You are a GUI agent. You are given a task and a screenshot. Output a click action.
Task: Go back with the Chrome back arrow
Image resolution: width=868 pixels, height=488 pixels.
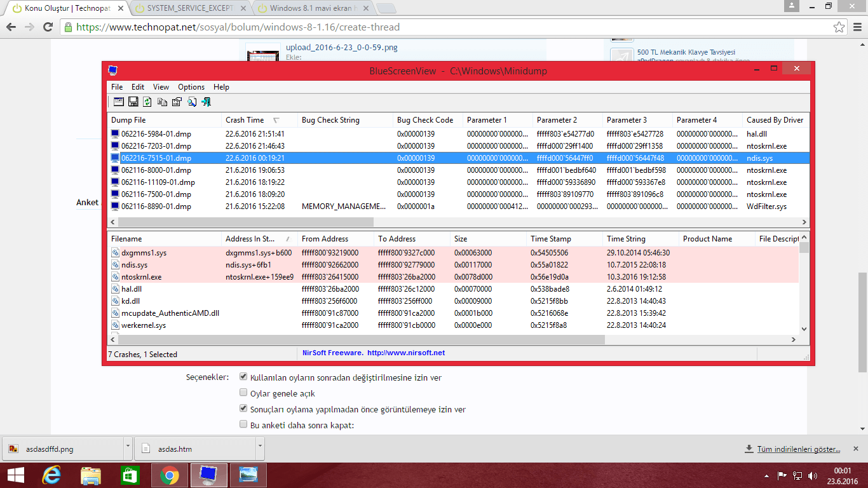11,27
